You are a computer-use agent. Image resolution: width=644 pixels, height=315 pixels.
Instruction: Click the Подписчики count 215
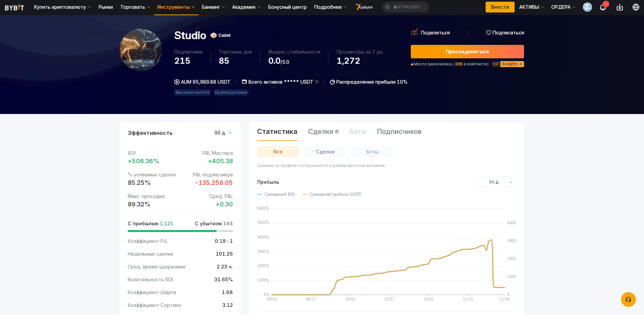pyautogui.click(x=182, y=61)
